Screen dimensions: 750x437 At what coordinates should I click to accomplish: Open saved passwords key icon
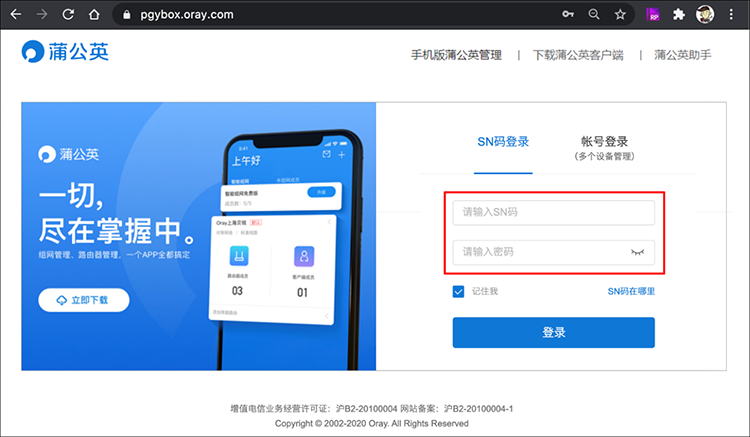click(568, 14)
